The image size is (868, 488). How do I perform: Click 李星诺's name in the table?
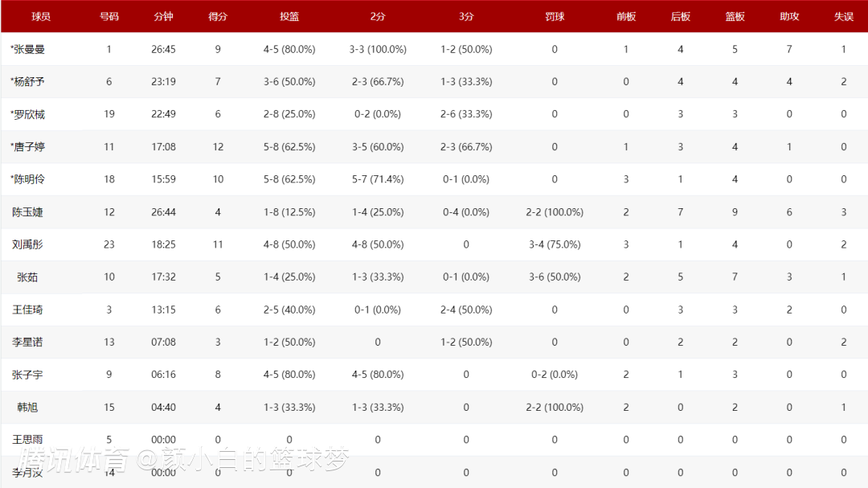coord(27,342)
